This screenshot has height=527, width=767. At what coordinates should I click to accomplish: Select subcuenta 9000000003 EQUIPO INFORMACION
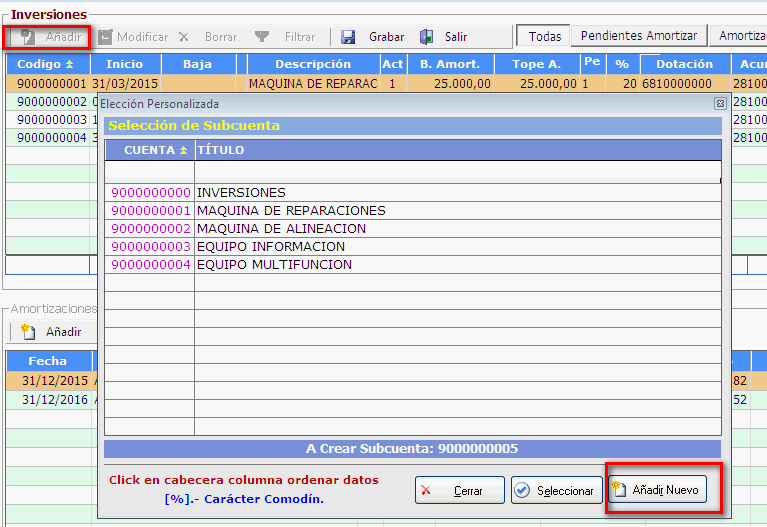pyautogui.click(x=271, y=247)
